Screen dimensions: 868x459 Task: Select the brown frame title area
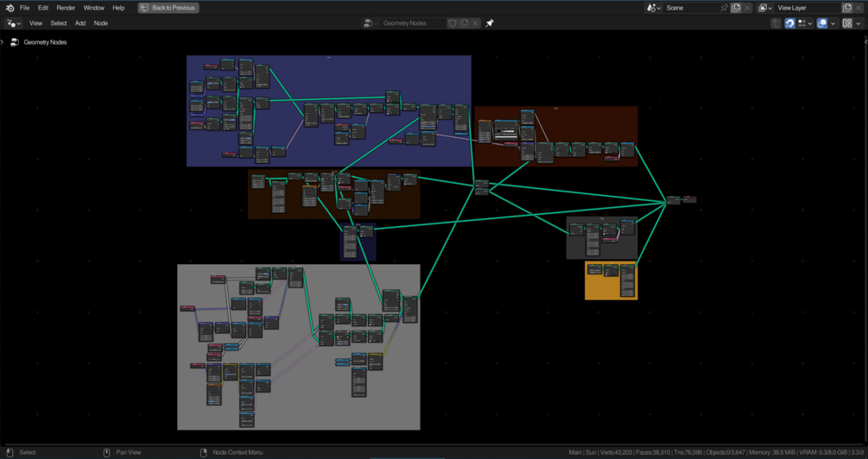333,171
